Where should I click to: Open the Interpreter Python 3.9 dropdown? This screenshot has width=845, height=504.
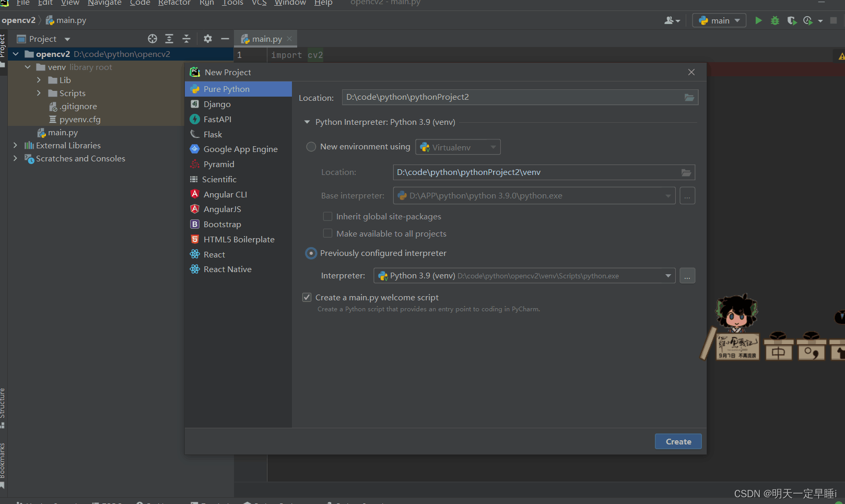click(x=525, y=276)
